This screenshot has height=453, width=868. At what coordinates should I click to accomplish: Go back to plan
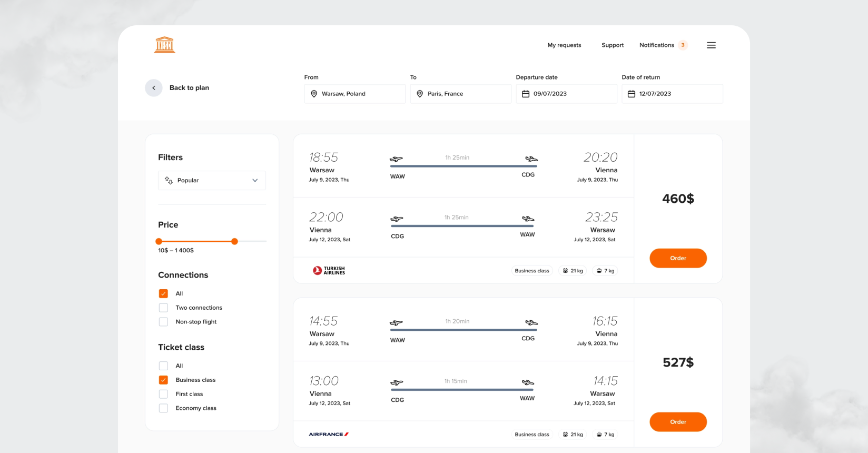click(x=189, y=88)
